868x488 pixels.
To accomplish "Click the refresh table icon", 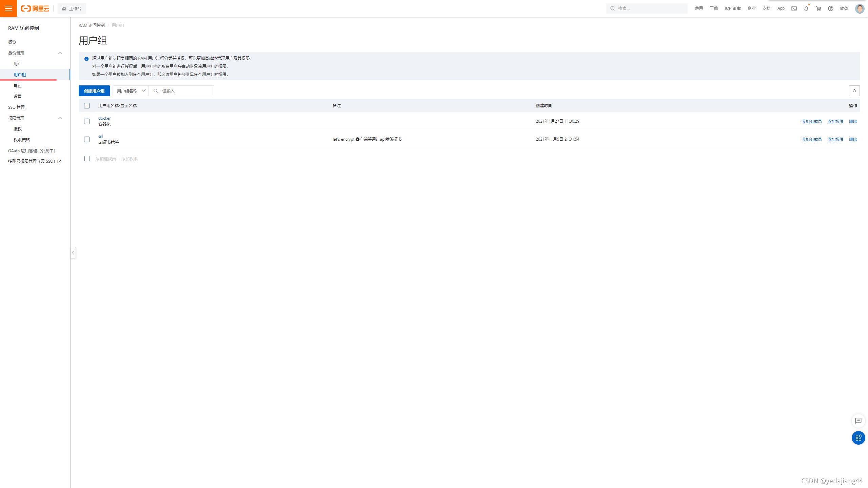I will [854, 91].
